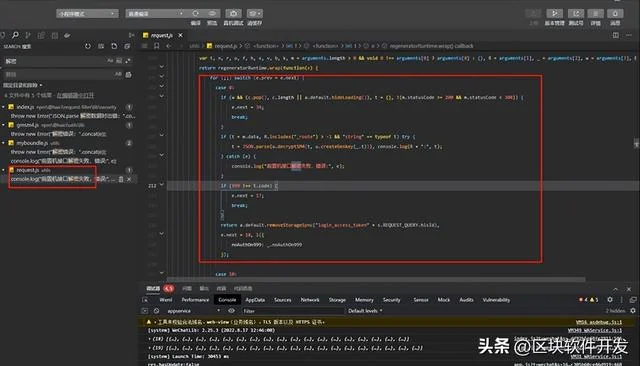Click the bookmark icon in editor toolbar
Screen dimensions: 640x366
pyautogui.click(x=156, y=46)
